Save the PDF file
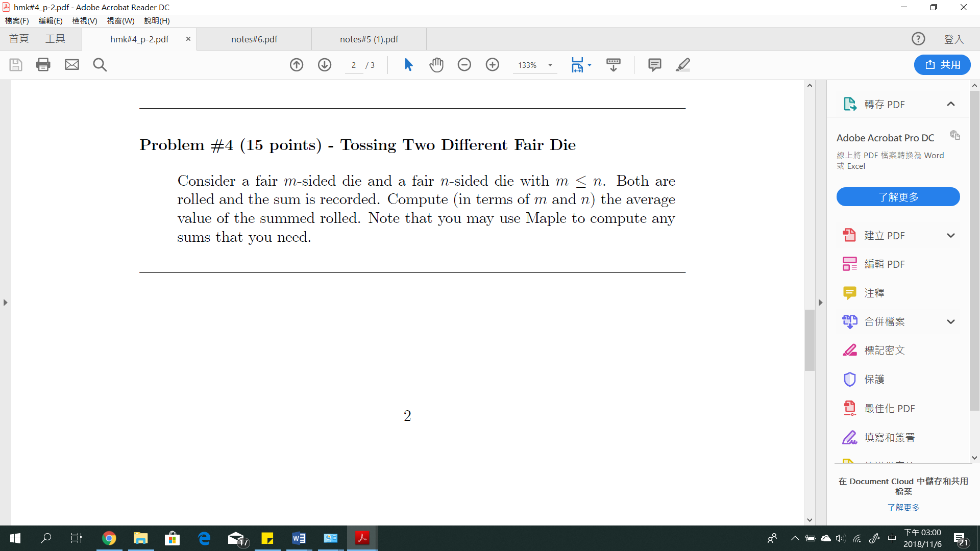This screenshot has width=980, height=551. (x=15, y=65)
